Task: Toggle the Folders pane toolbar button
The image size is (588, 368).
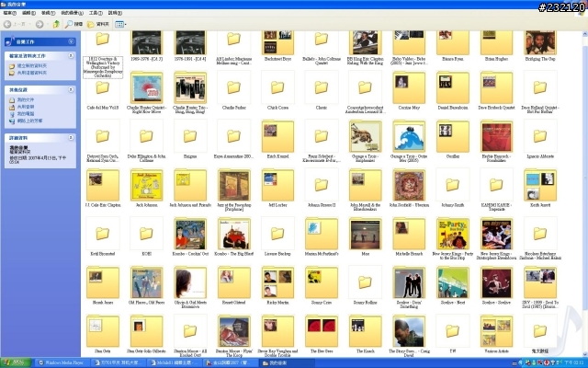Action: coord(98,25)
